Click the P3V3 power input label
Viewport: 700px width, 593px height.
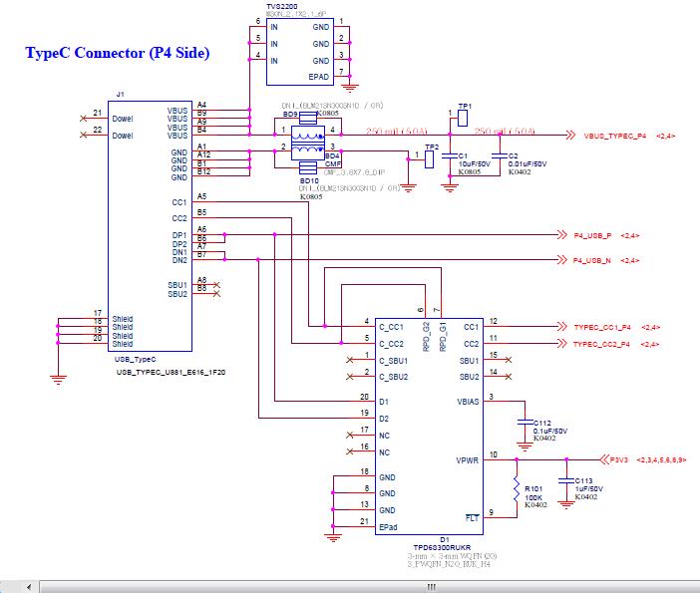(619, 459)
